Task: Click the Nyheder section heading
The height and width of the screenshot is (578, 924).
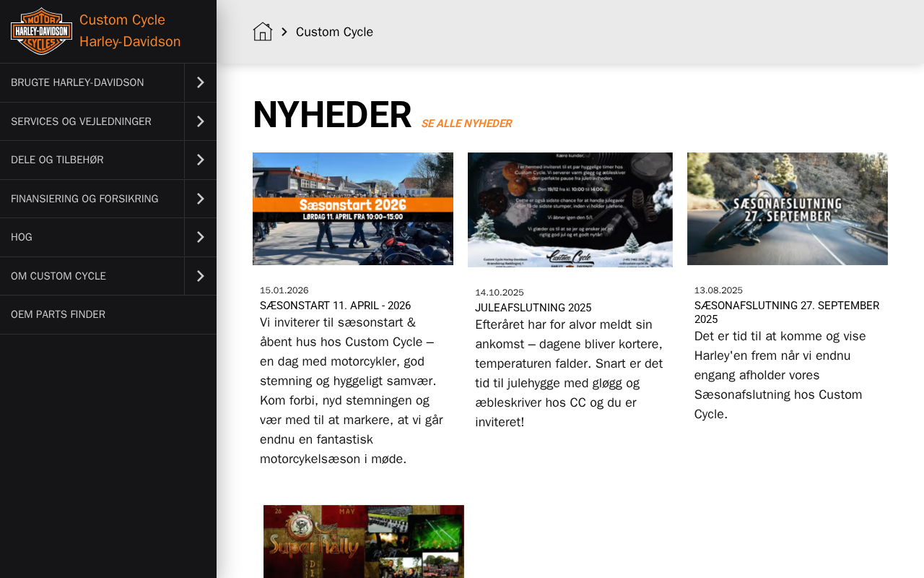Action: click(332, 115)
